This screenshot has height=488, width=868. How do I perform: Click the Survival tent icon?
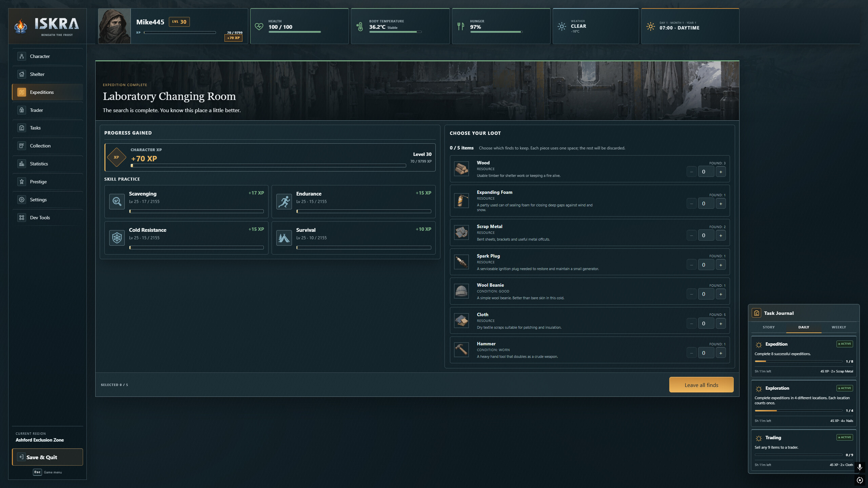pyautogui.click(x=284, y=238)
